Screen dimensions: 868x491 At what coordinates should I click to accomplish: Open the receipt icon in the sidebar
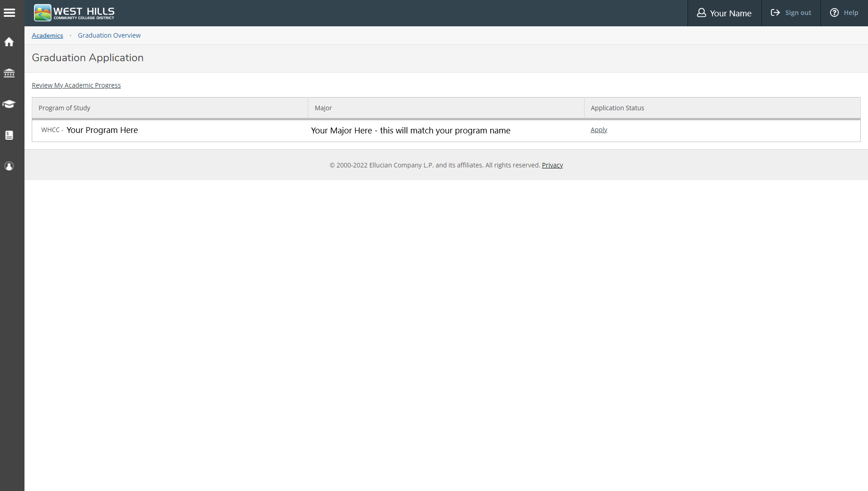9,135
